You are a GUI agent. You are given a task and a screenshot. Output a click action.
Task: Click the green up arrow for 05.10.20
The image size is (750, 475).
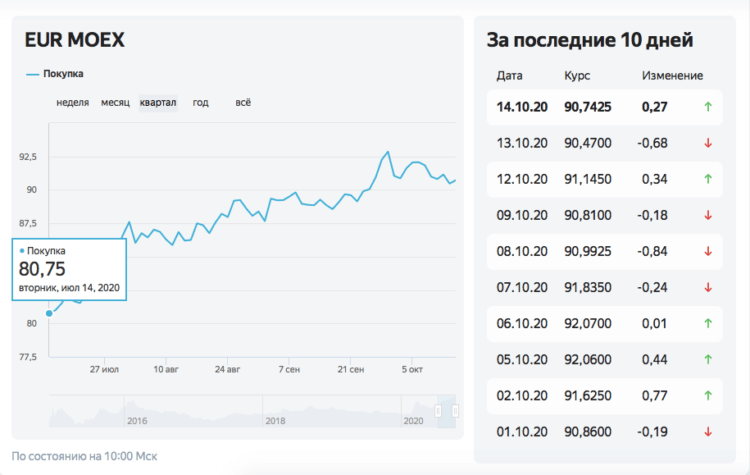coord(708,360)
